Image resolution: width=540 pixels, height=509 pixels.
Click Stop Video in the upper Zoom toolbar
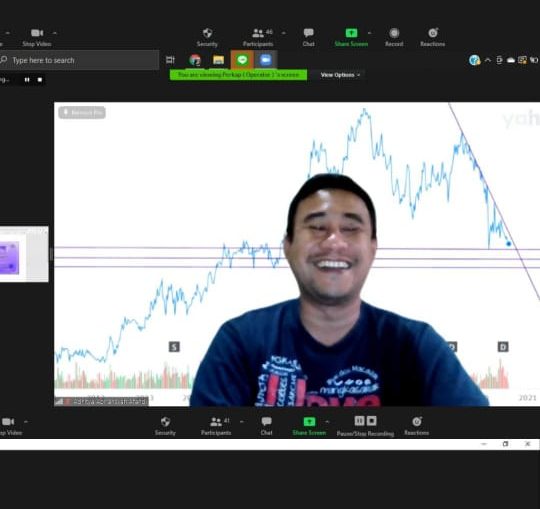(37, 38)
